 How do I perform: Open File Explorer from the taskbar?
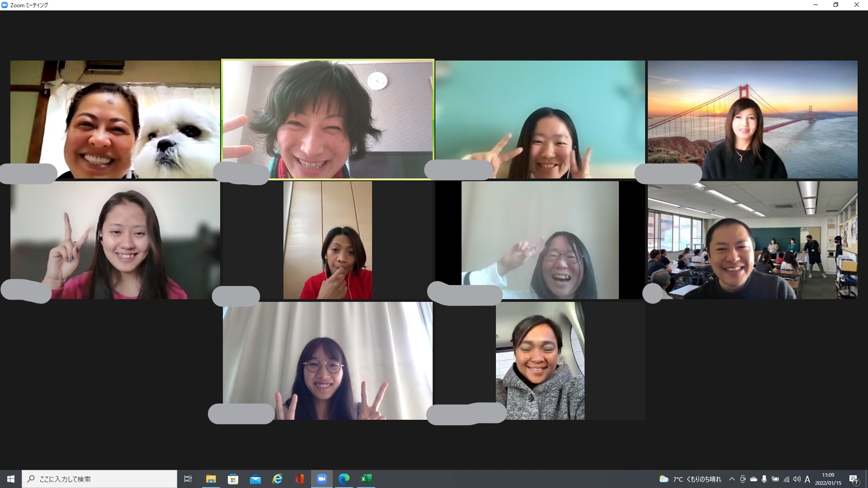click(x=211, y=479)
